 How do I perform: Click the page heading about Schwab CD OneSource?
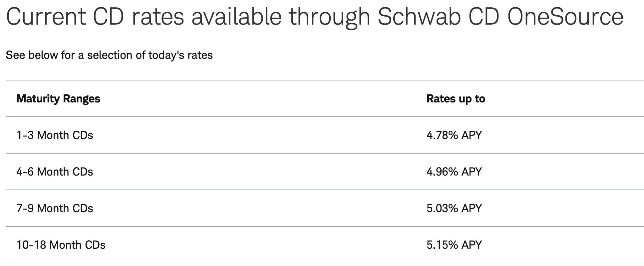click(x=315, y=17)
